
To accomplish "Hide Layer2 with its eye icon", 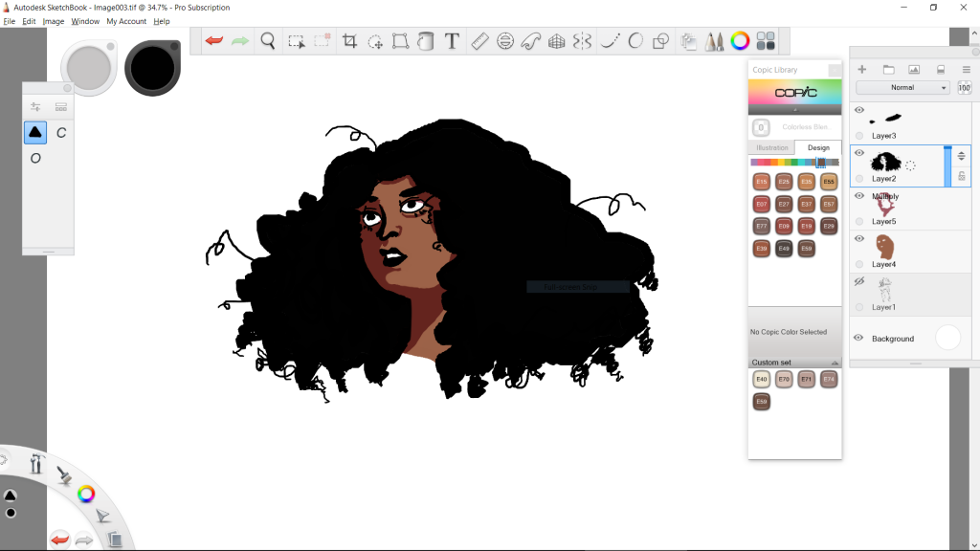I will point(859,153).
